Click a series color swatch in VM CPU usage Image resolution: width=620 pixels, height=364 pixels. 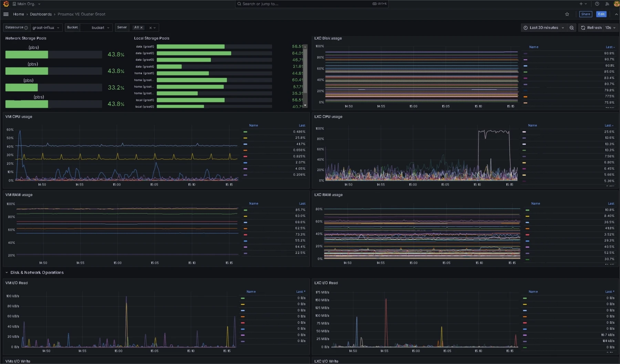246,132
